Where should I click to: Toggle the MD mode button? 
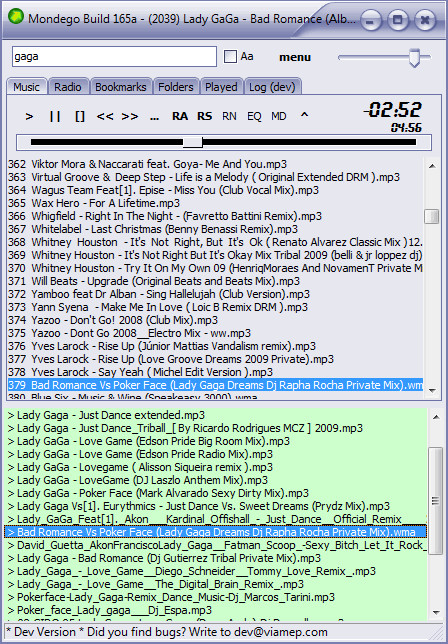[x=279, y=117]
